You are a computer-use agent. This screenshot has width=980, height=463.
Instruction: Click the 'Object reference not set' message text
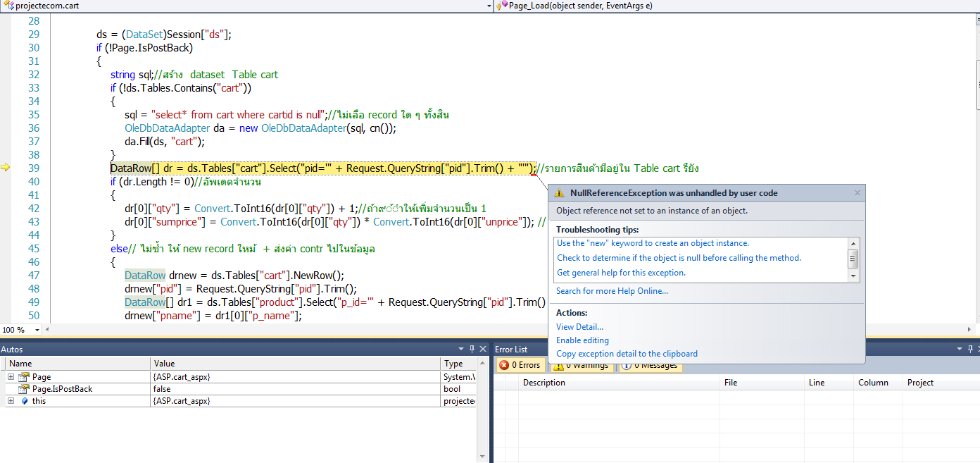652,211
